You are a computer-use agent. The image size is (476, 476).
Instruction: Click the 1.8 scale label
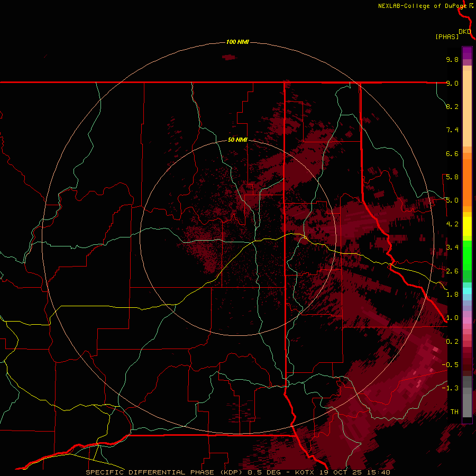pos(452,295)
